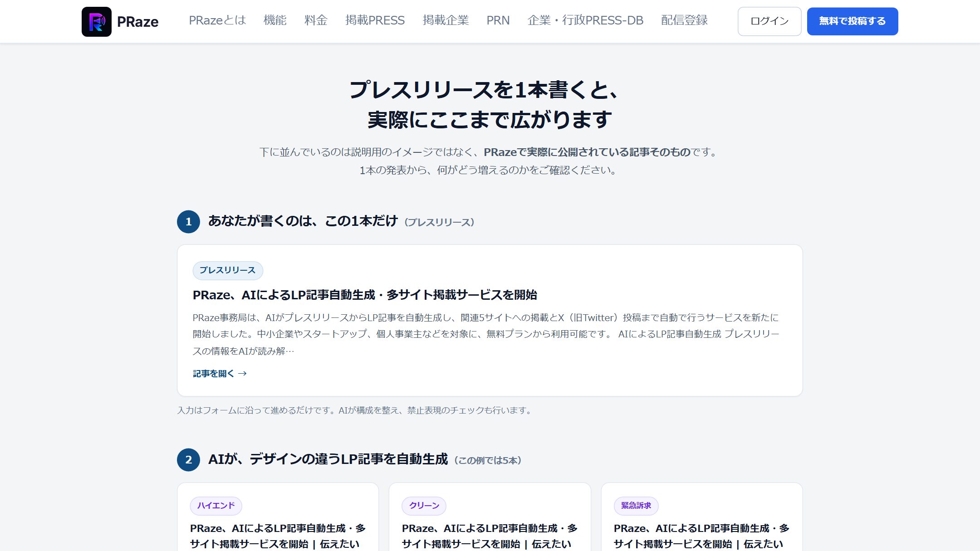The image size is (980, 551).
Task: Click the PRaze logo icon
Action: [97, 22]
